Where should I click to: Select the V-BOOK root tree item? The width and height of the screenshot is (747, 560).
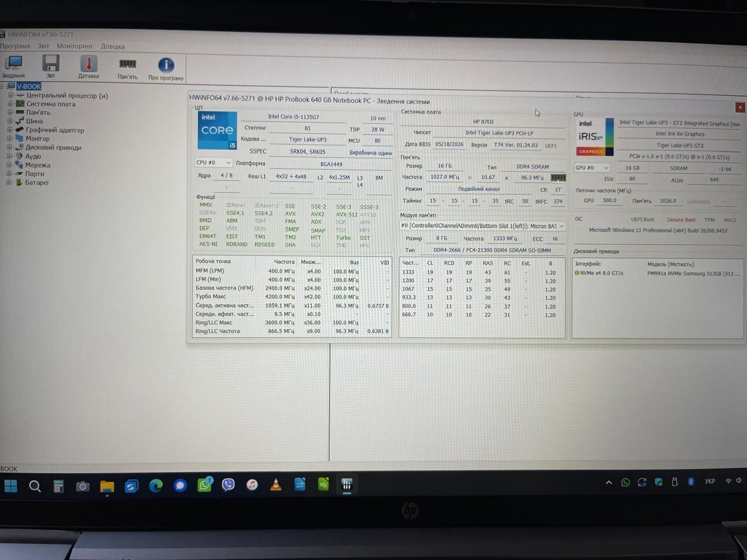(x=29, y=86)
